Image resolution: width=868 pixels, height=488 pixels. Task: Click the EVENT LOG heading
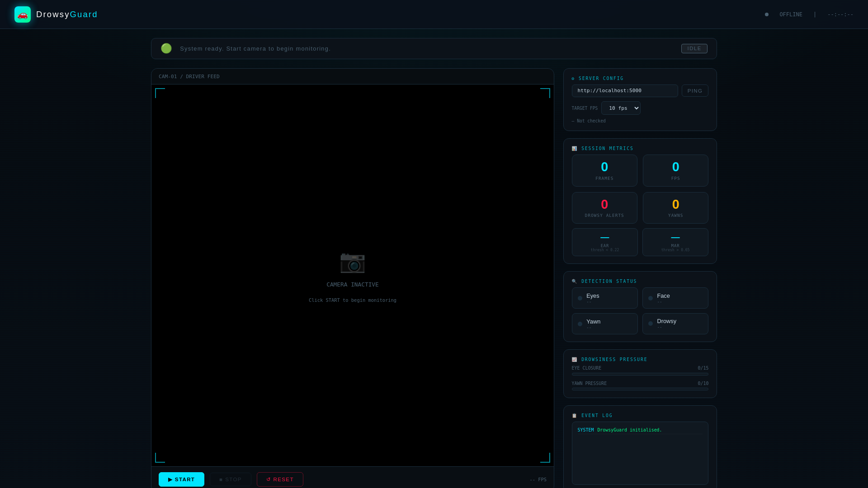[597, 416]
